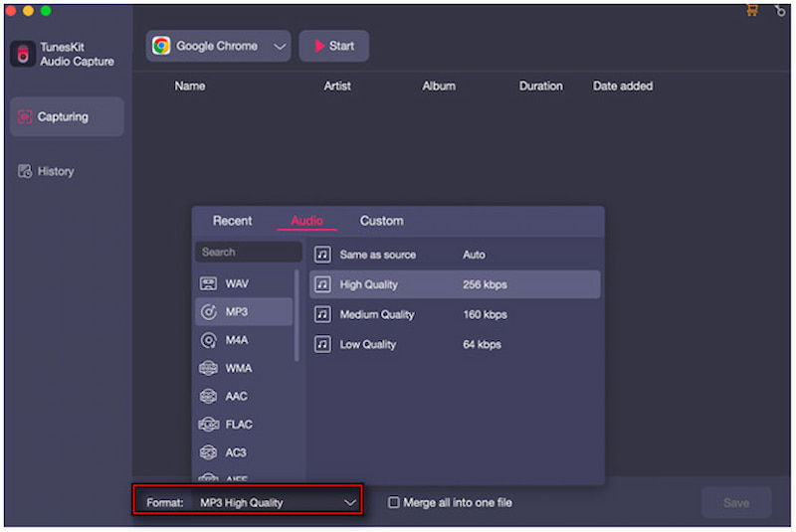Choose Same as source Auto preset
This screenshot has height=532, width=796.
[x=455, y=255]
